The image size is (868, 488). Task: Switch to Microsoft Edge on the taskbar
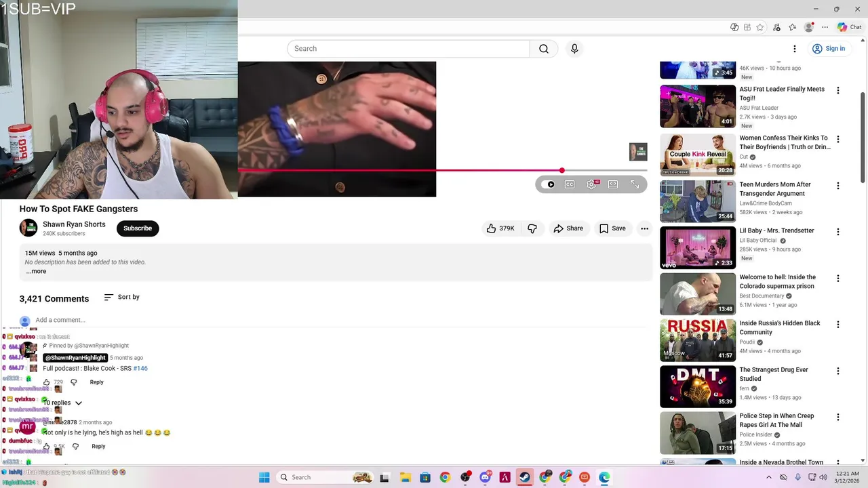pos(604,477)
